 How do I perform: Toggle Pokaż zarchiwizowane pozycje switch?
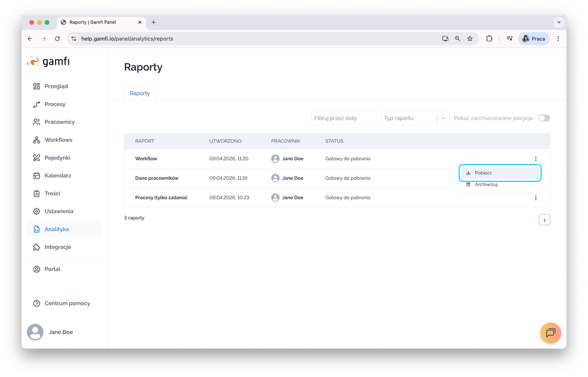click(543, 118)
